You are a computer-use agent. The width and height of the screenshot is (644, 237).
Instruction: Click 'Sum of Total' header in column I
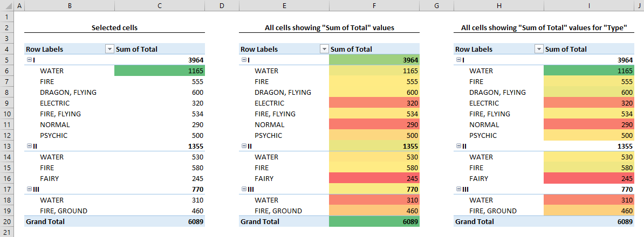tap(589, 49)
